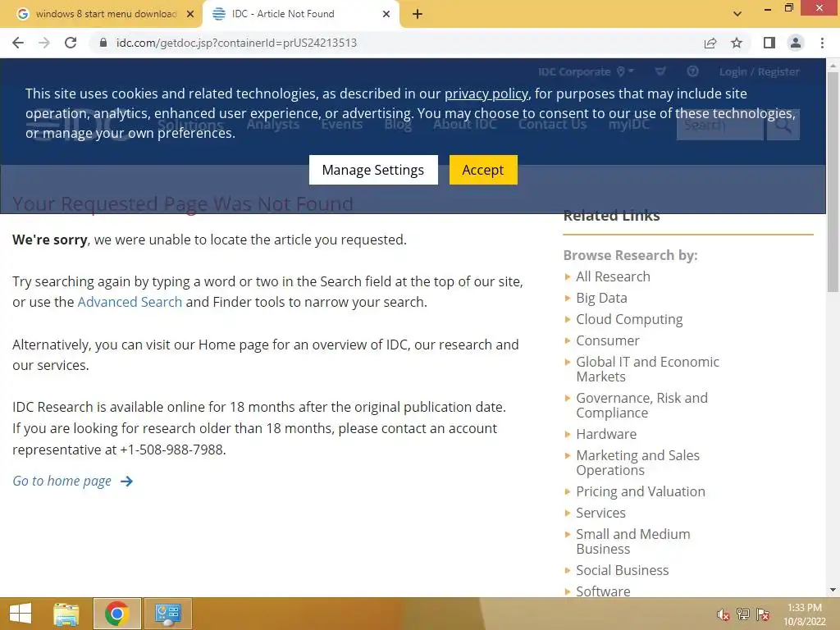Click the muted volume tray icon
This screenshot has height=630, width=840.
[724, 614]
